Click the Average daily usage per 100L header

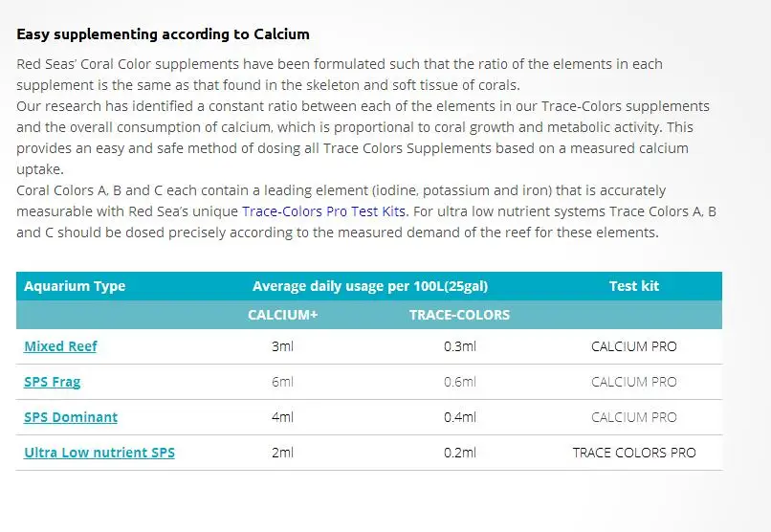click(x=370, y=286)
